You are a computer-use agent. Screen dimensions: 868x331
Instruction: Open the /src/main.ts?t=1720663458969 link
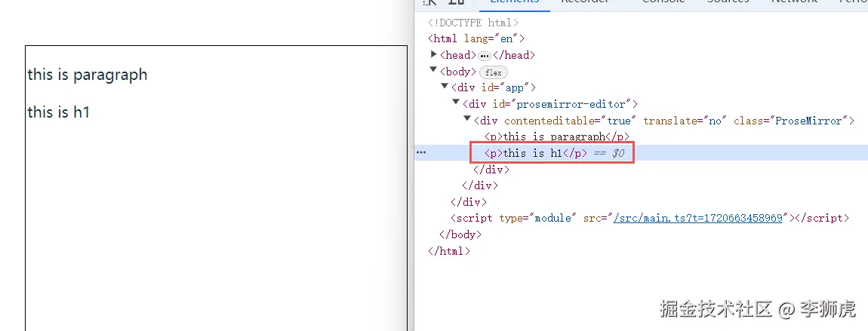pos(697,218)
